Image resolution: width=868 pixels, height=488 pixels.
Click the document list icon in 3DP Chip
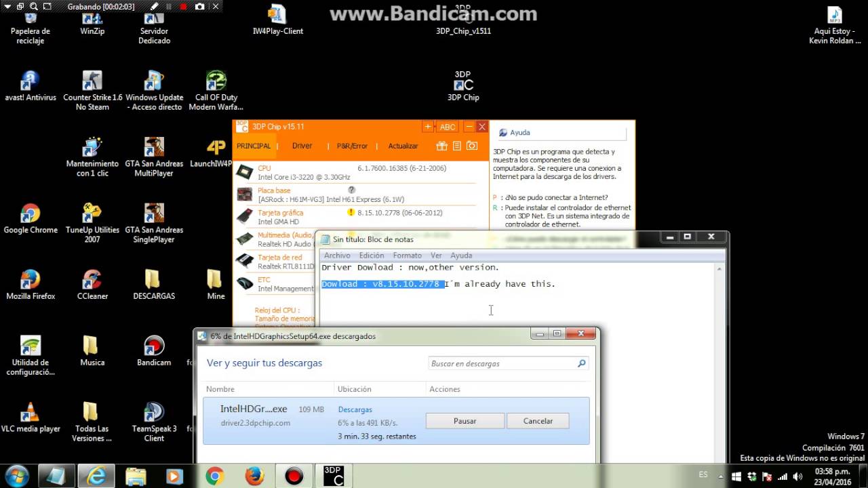(457, 146)
